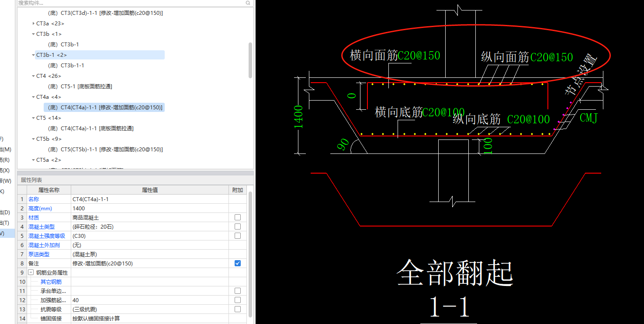Collapse the CT4 <26> tree node
Image resolution: width=644 pixels, height=324 pixels.
[34, 76]
